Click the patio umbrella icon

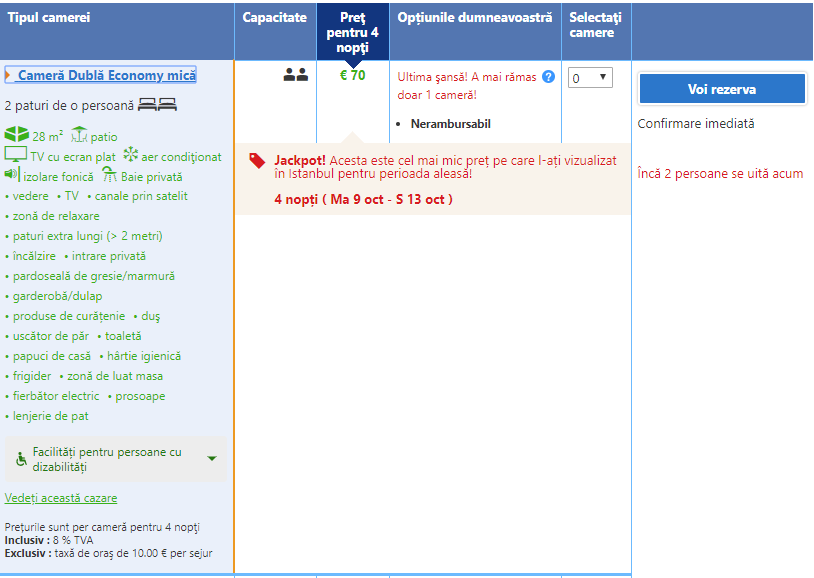click(79, 135)
